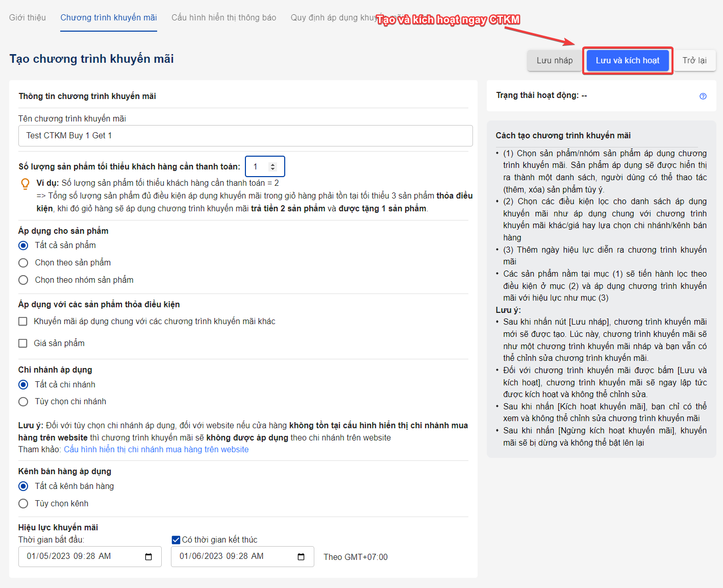
Task: Choose 'Tùy chọn kênh' radio button
Action: click(x=23, y=504)
